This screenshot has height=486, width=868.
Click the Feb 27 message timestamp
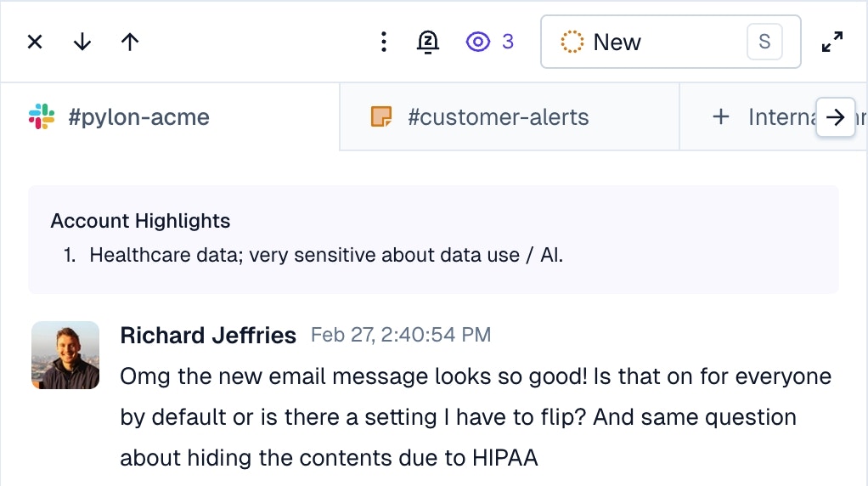pos(401,335)
